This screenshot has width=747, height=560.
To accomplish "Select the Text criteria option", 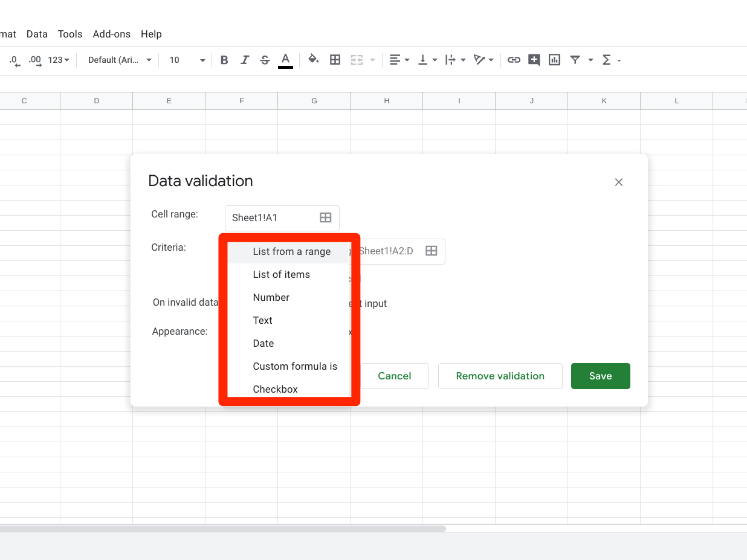I will pos(289,320).
